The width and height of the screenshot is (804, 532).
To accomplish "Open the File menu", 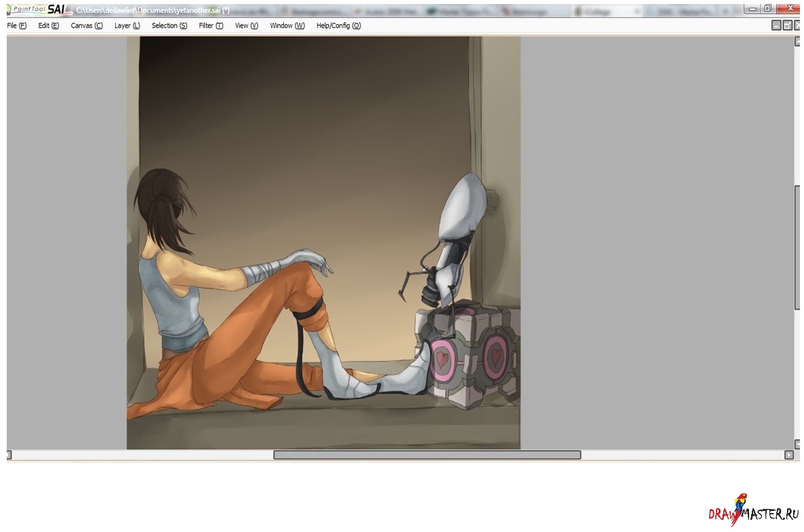I will (16, 26).
